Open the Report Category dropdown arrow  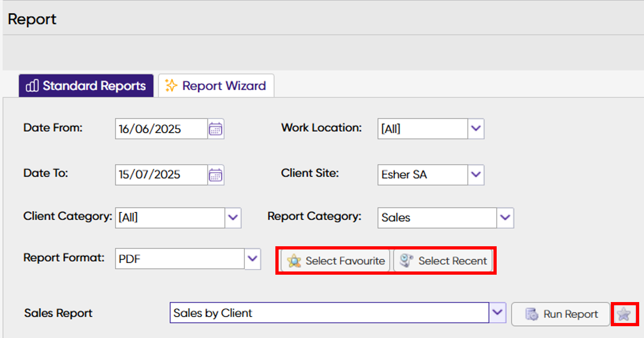point(505,218)
